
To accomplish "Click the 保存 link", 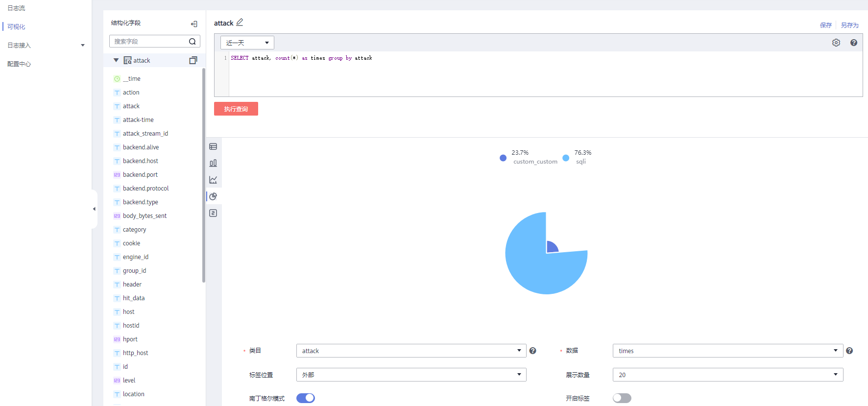I will 826,25.
